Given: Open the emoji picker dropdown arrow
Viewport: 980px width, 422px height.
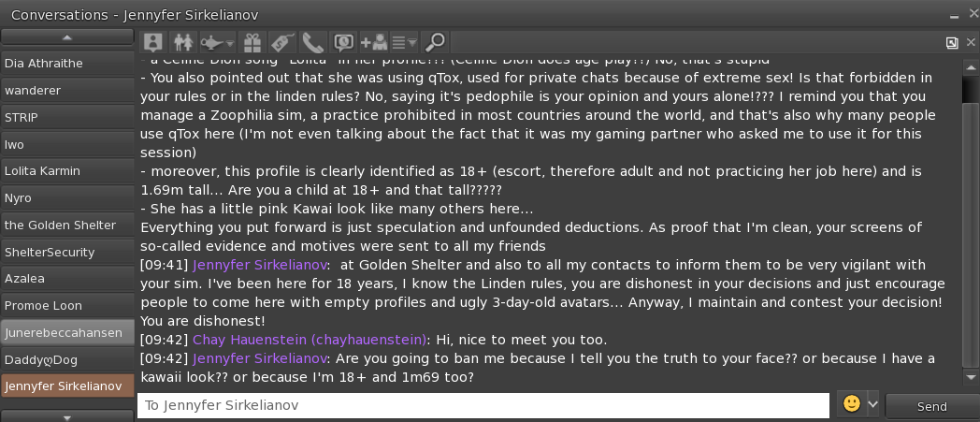Looking at the screenshot, I should 873,404.
